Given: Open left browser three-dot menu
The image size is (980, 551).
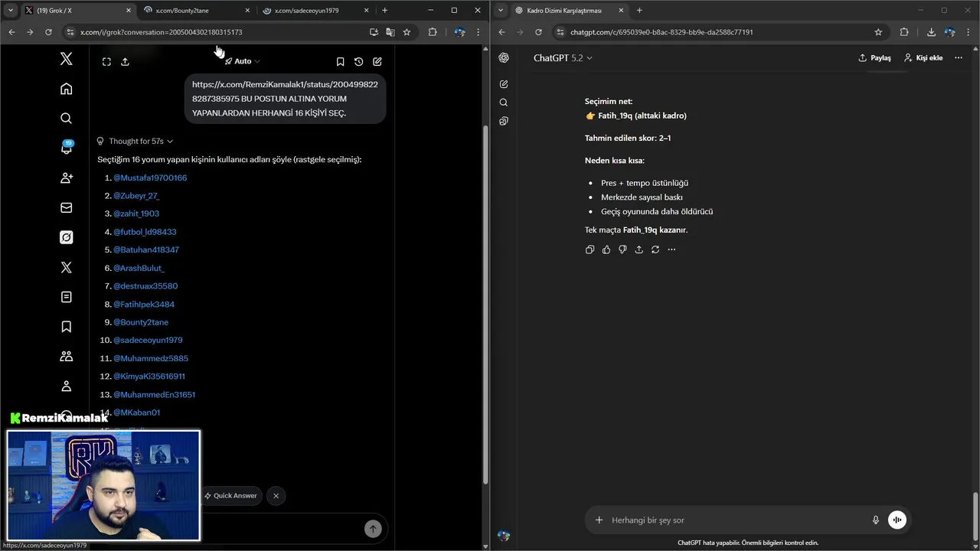Looking at the screenshot, I should (x=479, y=32).
